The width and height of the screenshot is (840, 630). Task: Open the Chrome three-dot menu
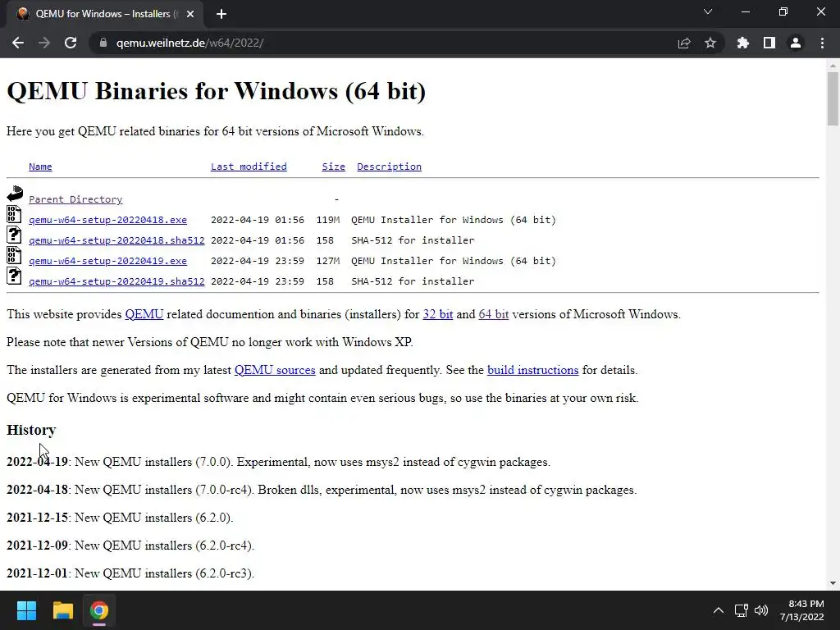tap(822, 43)
